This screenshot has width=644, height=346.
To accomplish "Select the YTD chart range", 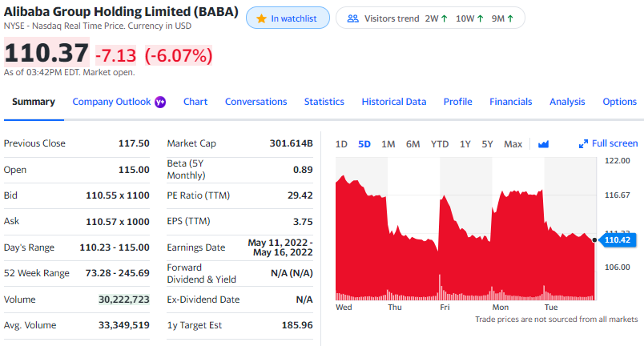I will pos(440,144).
